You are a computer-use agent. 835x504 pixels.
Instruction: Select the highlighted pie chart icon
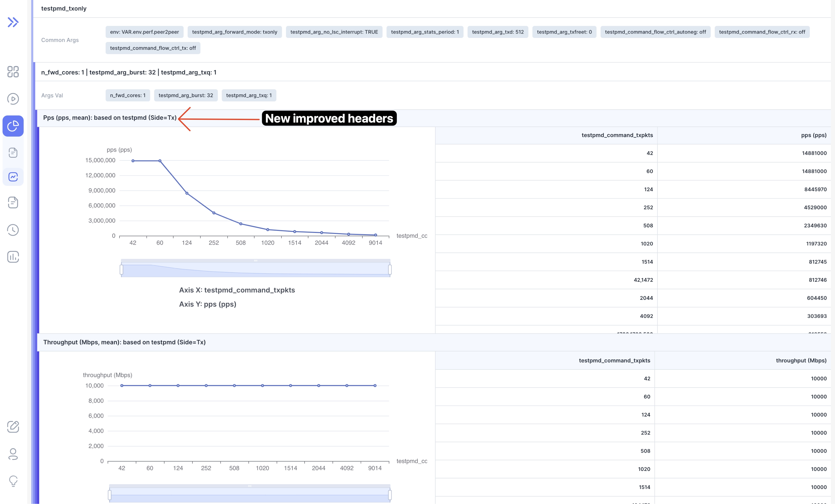[13, 126]
